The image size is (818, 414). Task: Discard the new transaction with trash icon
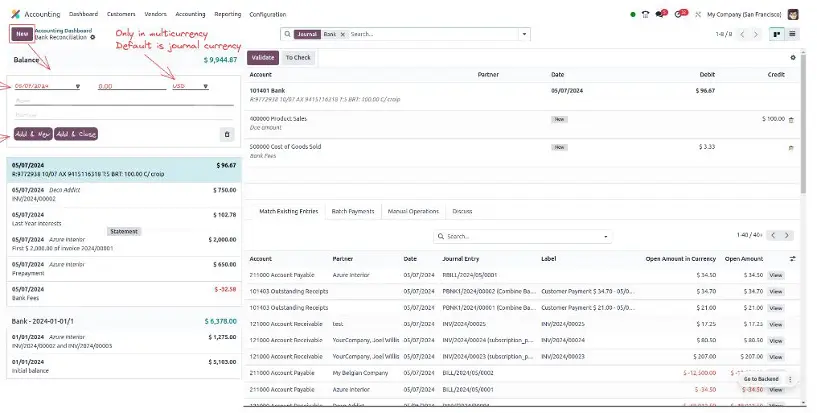pos(227,135)
